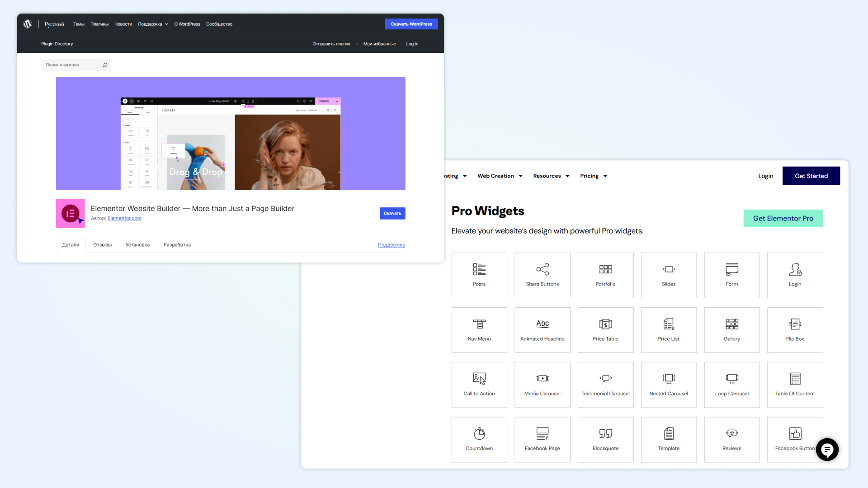Select the Blockquote widget icon
The image size is (868, 488).
pyautogui.click(x=606, y=434)
